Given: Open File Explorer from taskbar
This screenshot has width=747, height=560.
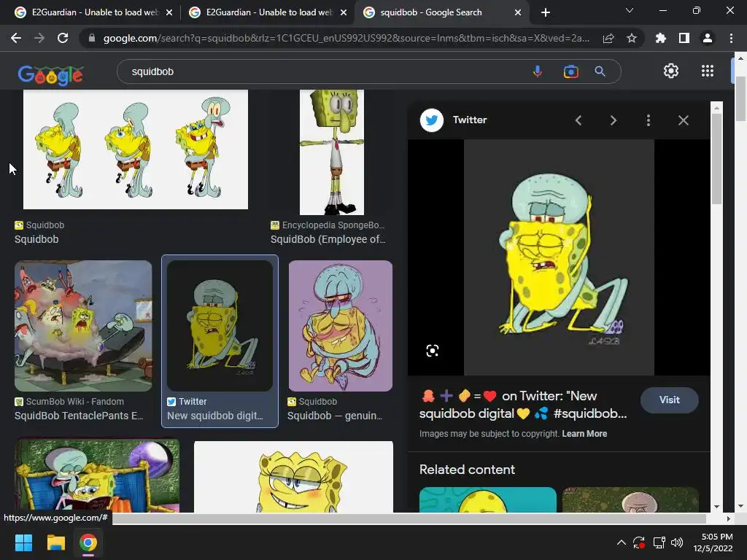Looking at the screenshot, I should pos(55,542).
